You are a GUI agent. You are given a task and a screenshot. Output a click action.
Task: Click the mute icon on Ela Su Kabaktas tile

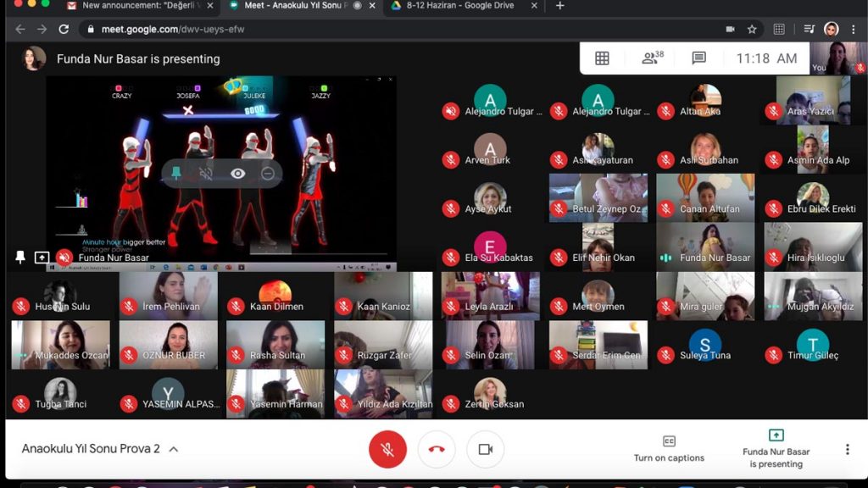(x=451, y=258)
